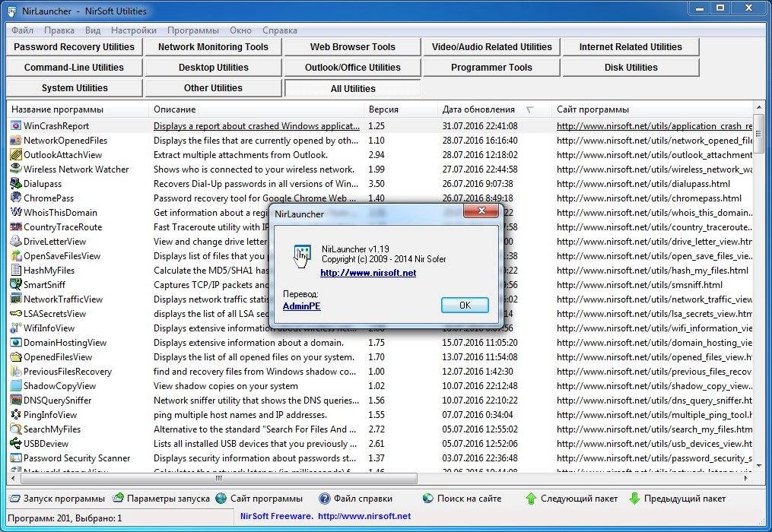Switch to Programmer Tools tab
This screenshot has width=772, height=532.
(x=492, y=68)
